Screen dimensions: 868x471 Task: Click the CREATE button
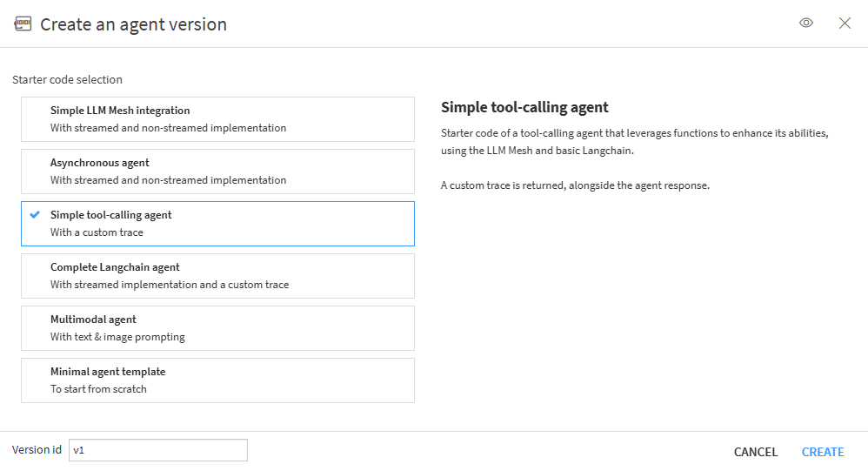click(x=823, y=452)
